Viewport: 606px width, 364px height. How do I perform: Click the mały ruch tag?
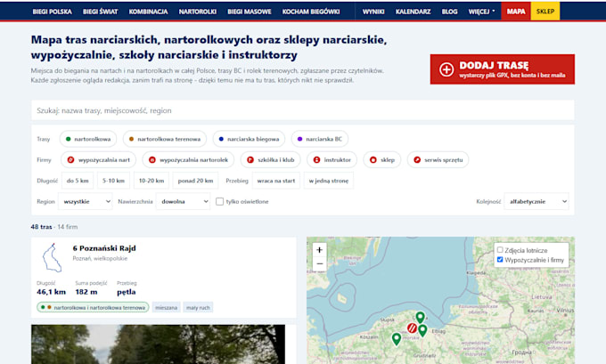pyautogui.click(x=198, y=308)
